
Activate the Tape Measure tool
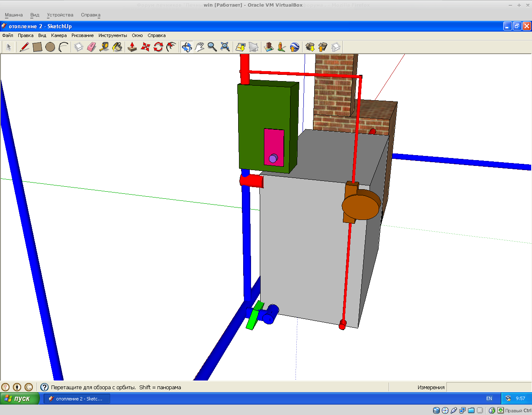pos(104,47)
